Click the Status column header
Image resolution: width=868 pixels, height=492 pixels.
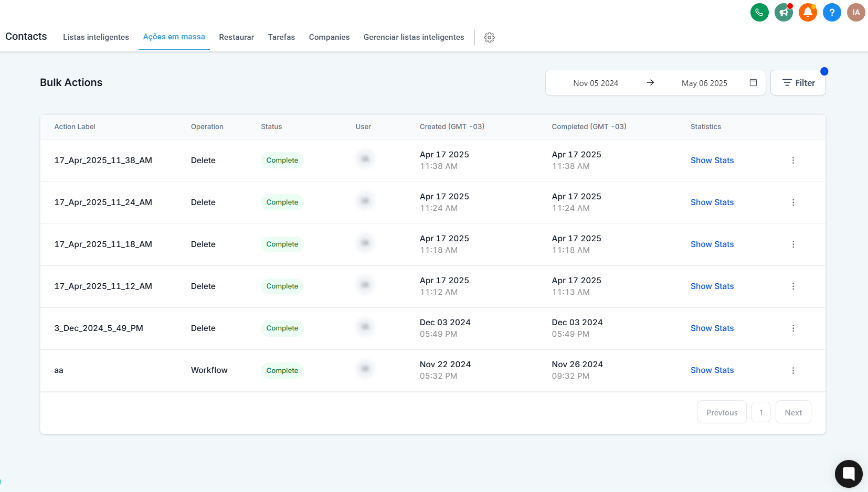(x=271, y=126)
